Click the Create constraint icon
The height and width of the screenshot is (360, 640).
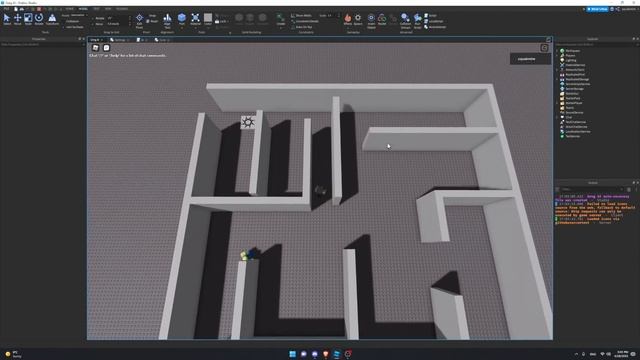(281, 19)
